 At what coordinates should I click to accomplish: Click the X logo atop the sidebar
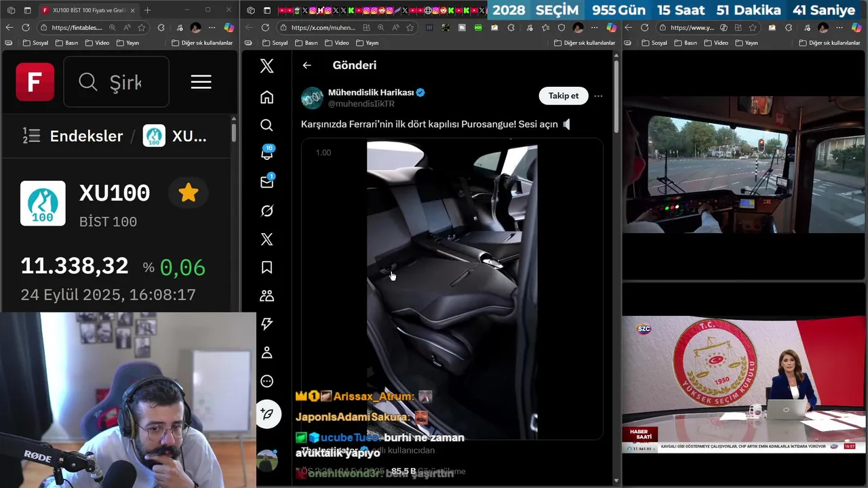point(267,66)
